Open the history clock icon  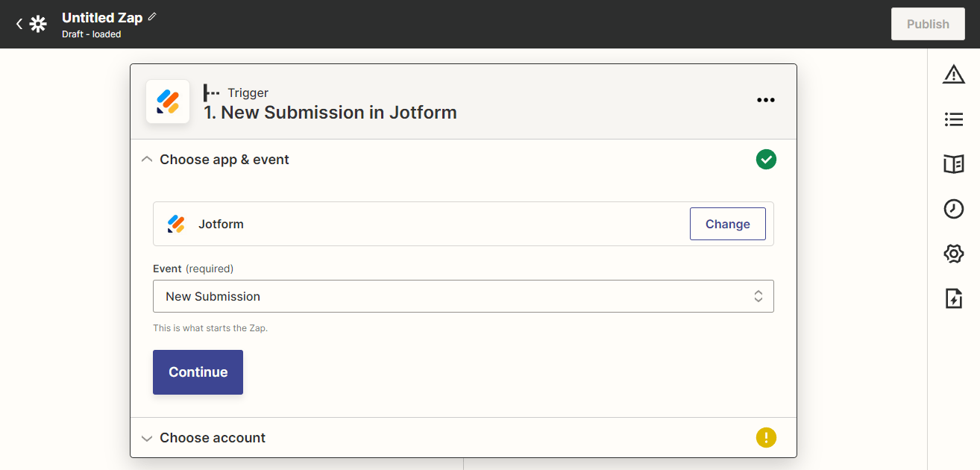(953, 209)
